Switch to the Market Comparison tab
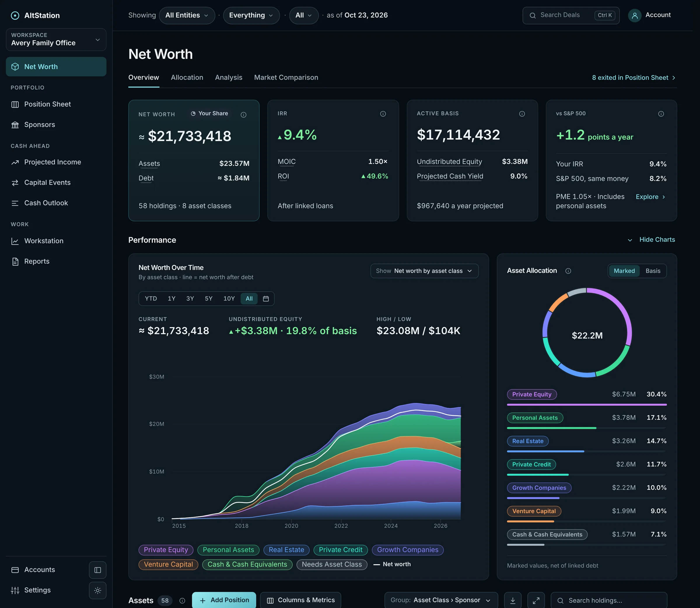Image resolution: width=700 pixels, height=608 pixels. (286, 77)
